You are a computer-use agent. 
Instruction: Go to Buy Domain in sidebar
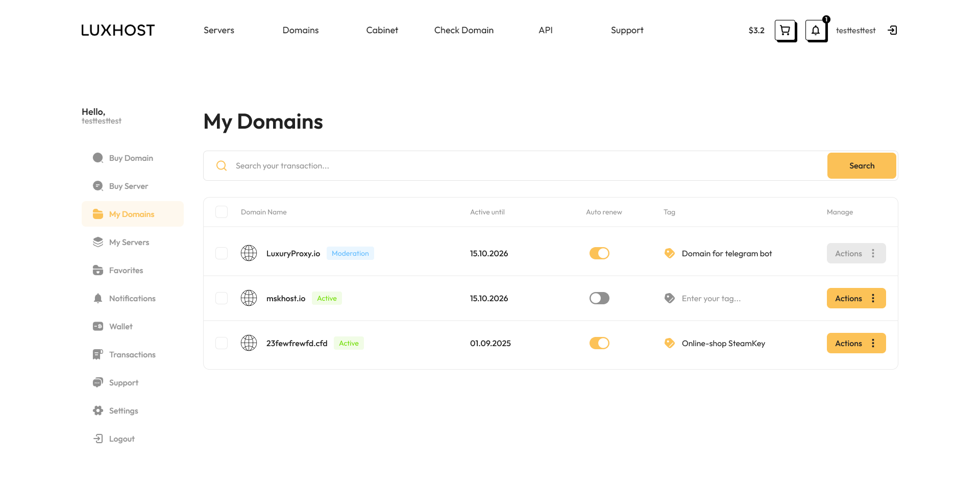[133, 158]
